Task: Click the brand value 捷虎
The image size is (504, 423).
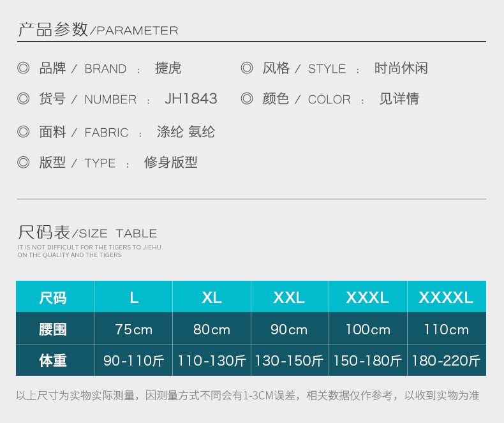Action: coord(168,68)
